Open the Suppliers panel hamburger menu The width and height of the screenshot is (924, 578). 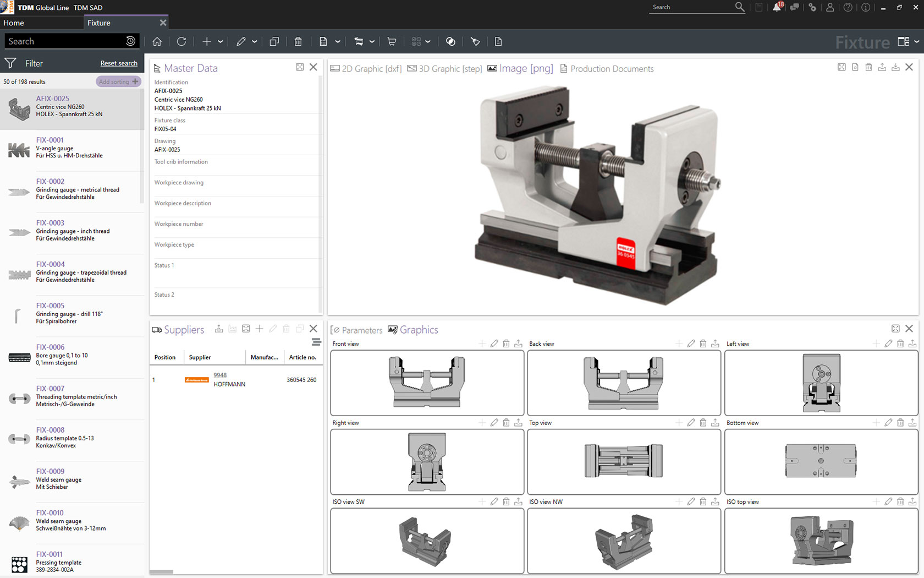click(x=316, y=342)
